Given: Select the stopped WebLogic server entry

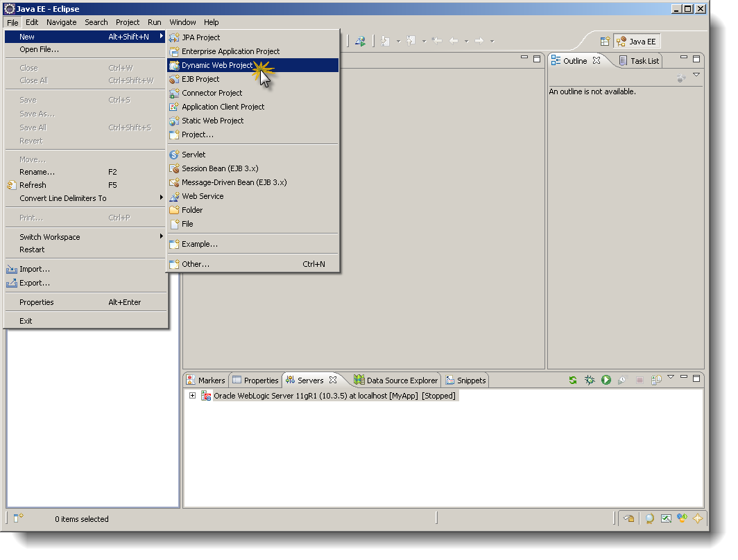Looking at the screenshot, I should pyautogui.click(x=326, y=396).
